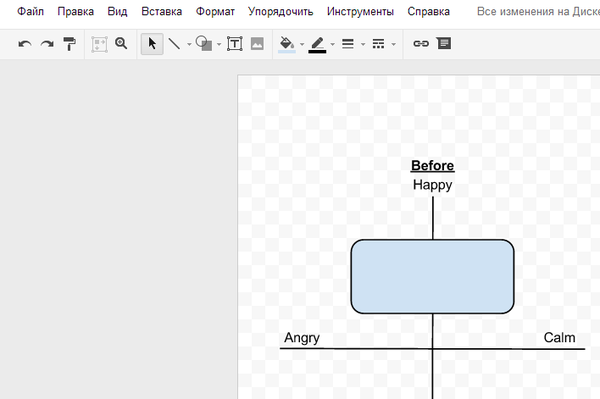
Task: Click the Insert comment icon
Action: 444,43
